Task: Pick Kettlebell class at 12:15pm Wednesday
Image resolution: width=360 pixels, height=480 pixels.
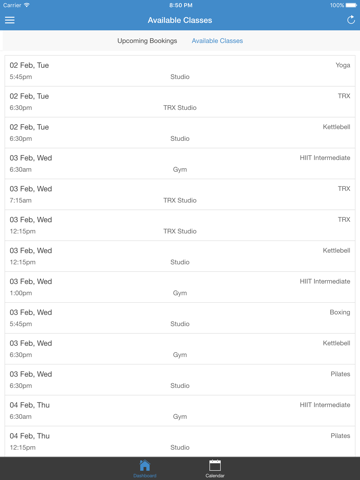Action: point(180,256)
